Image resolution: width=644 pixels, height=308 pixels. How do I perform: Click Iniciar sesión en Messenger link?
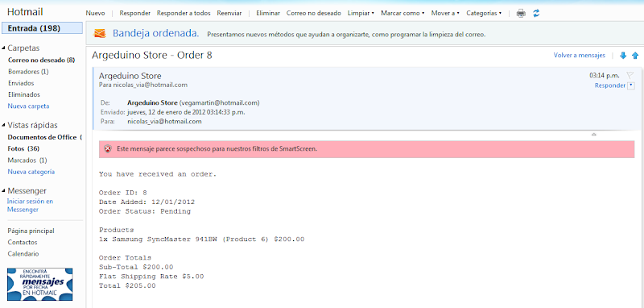(x=30, y=206)
